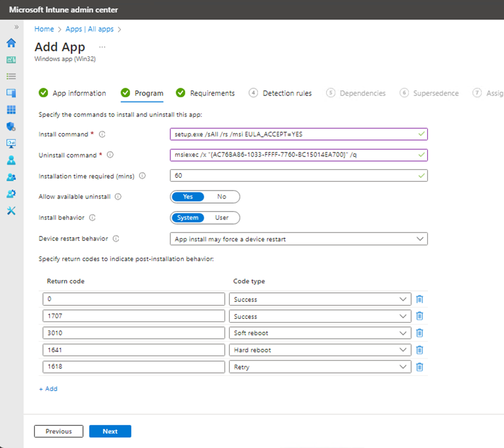The image size is (504, 448).
Task: Show info tooltip for Install command
Action: coord(102,134)
